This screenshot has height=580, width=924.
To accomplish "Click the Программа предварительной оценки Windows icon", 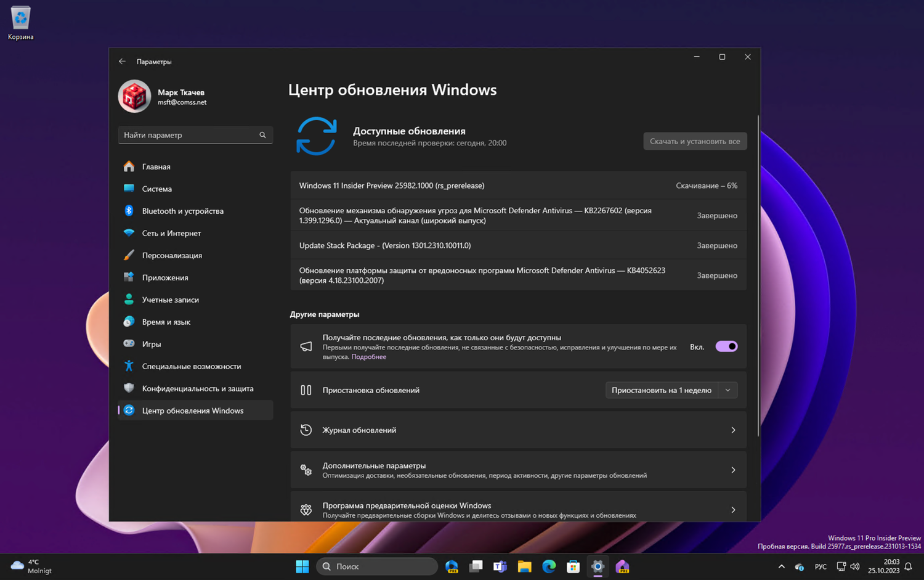I will coord(306,510).
